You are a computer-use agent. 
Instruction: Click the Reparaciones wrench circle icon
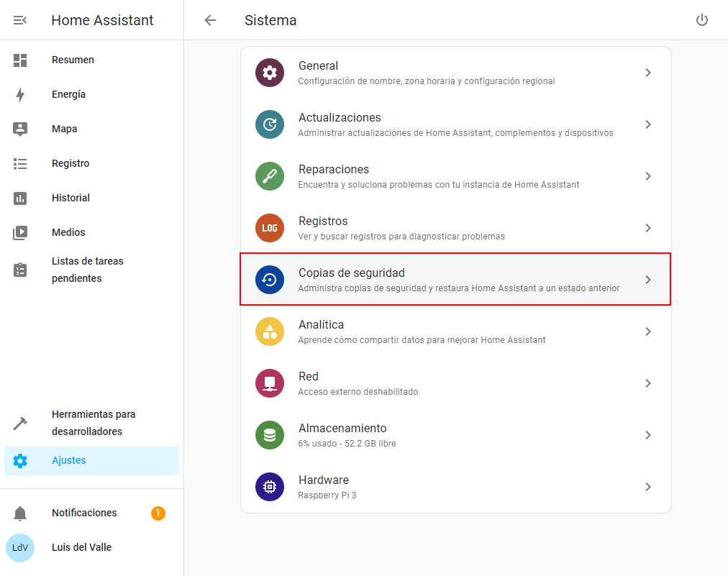270,176
